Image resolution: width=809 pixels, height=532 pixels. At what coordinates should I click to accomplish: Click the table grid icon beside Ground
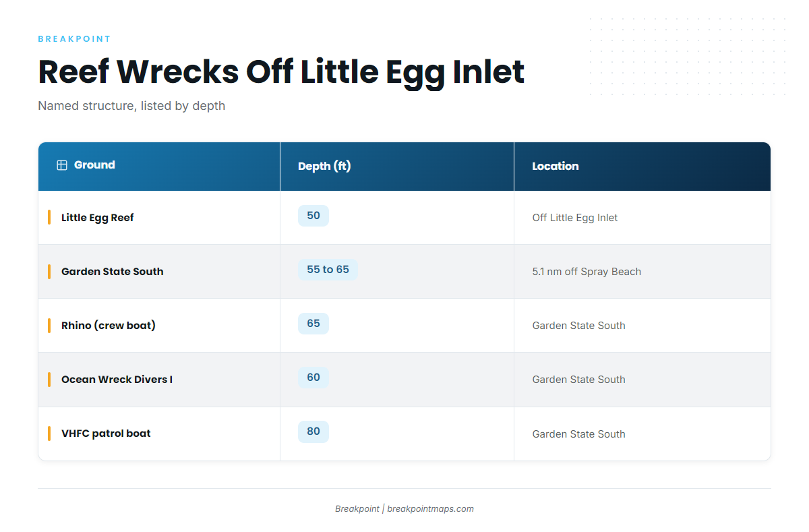pyautogui.click(x=62, y=165)
